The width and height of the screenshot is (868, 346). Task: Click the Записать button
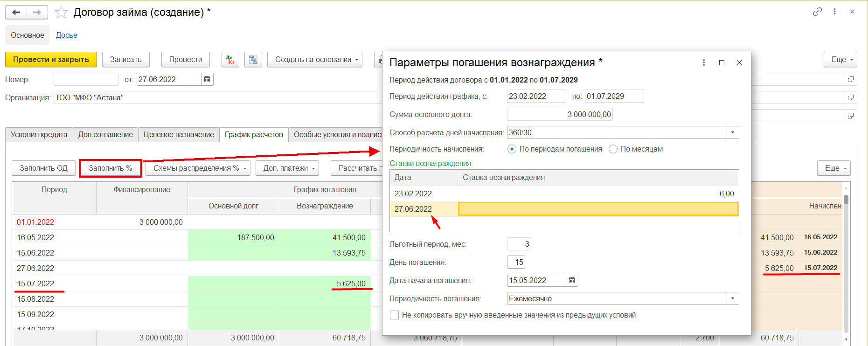click(126, 60)
